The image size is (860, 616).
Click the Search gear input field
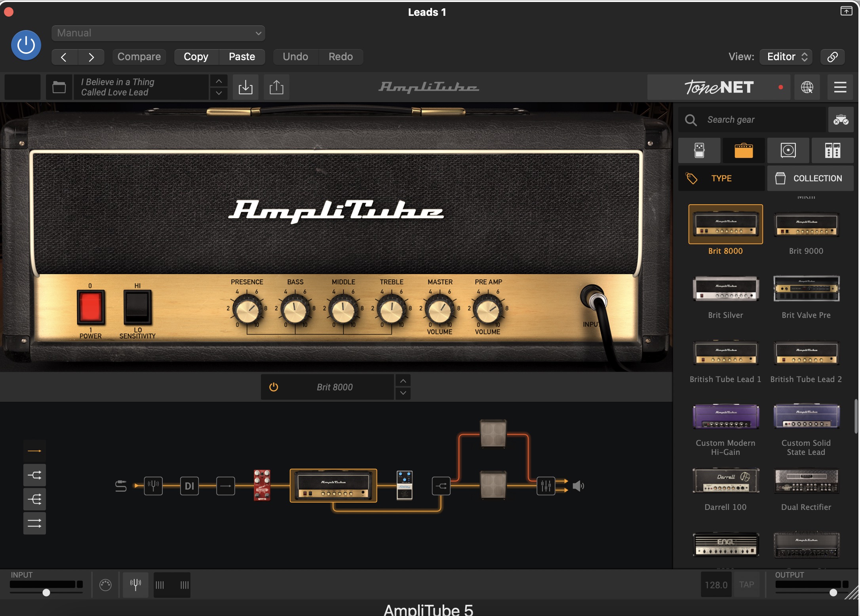[x=752, y=120]
